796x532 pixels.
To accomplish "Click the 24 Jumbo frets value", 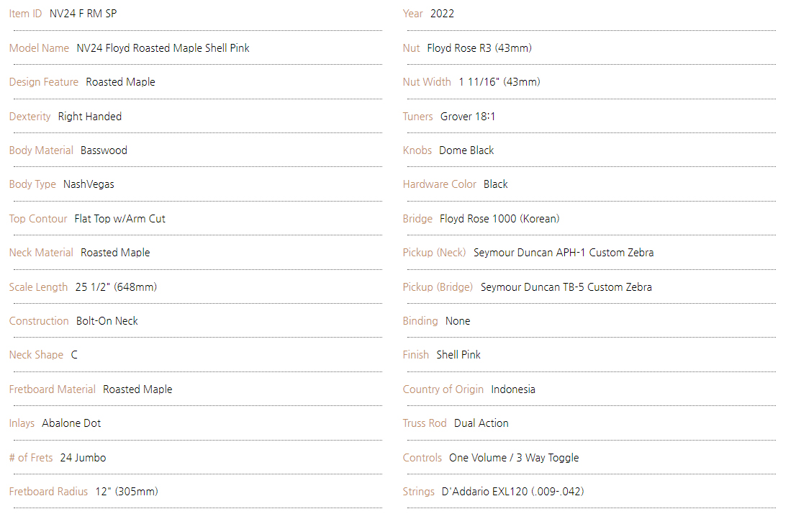I will click(83, 458).
